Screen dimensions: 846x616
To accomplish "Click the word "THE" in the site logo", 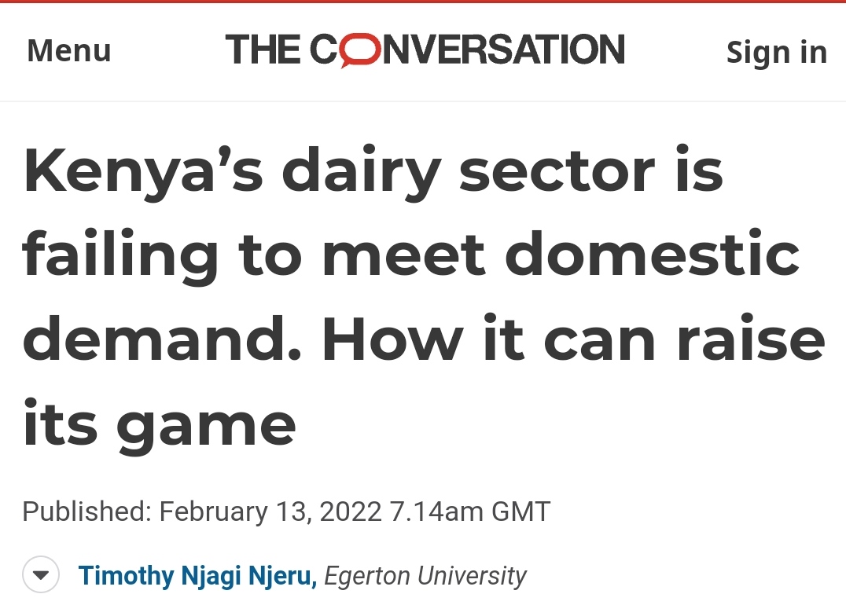I will 263,50.
